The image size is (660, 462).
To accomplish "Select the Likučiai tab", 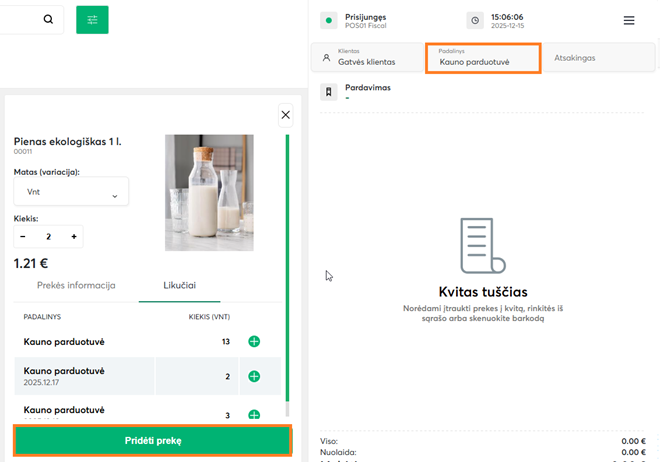I will click(180, 285).
